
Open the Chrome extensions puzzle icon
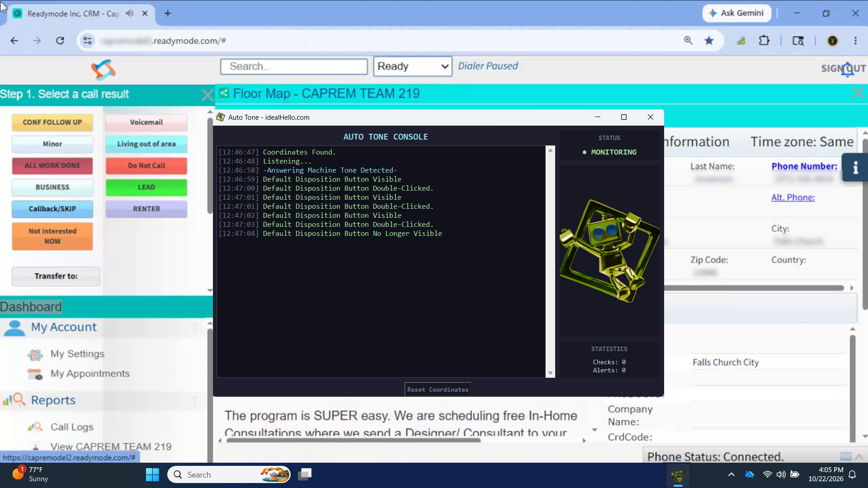point(764,41)
